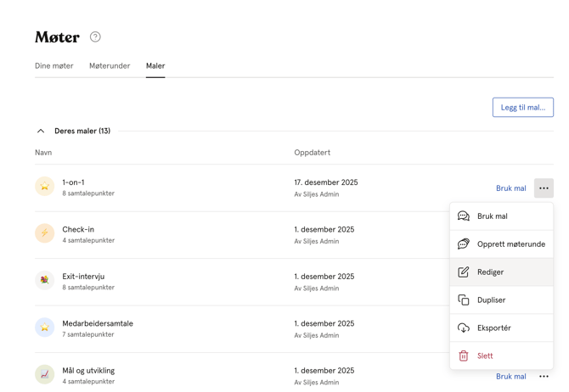Click the Møter page title

tap(57, 37)
